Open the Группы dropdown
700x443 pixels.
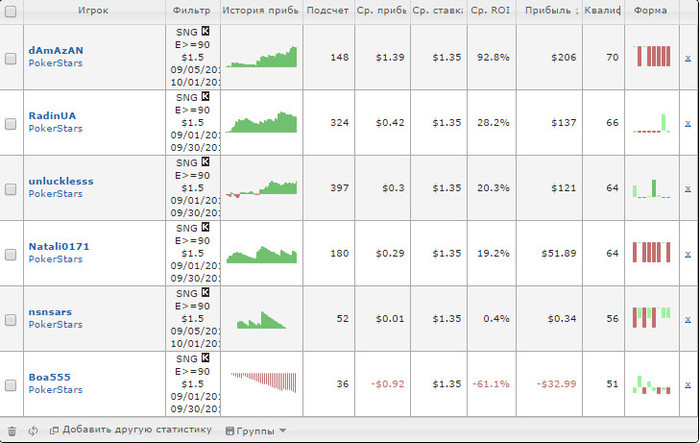pyautogui.click(x=256, y=430)
